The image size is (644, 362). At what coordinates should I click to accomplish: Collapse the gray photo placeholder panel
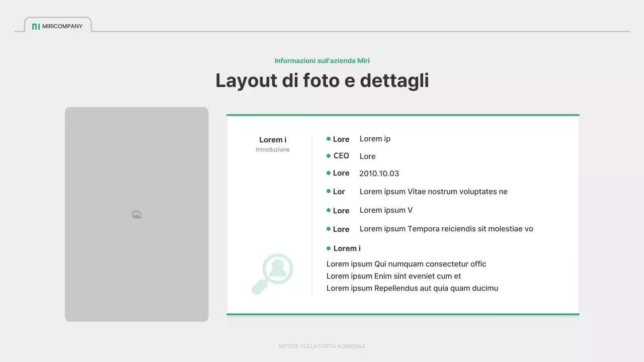(x=136, y=214)
